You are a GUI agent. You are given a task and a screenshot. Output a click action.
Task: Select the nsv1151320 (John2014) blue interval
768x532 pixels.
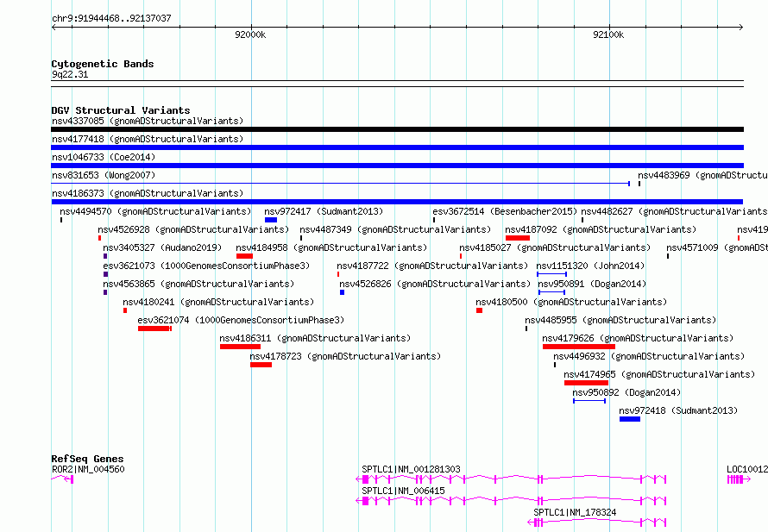coord(552,274)
